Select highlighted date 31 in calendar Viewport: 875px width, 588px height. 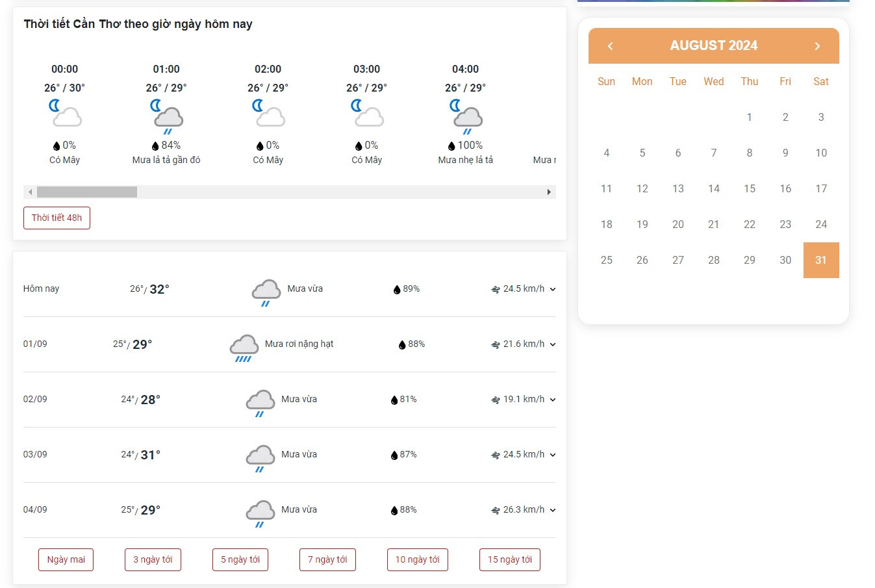821,260
